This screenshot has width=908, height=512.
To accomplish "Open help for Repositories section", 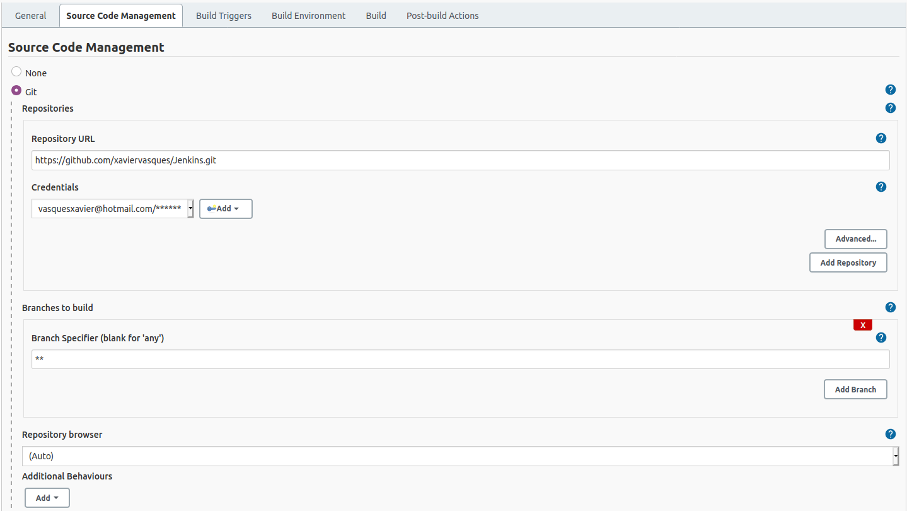I will click(890, 108).
